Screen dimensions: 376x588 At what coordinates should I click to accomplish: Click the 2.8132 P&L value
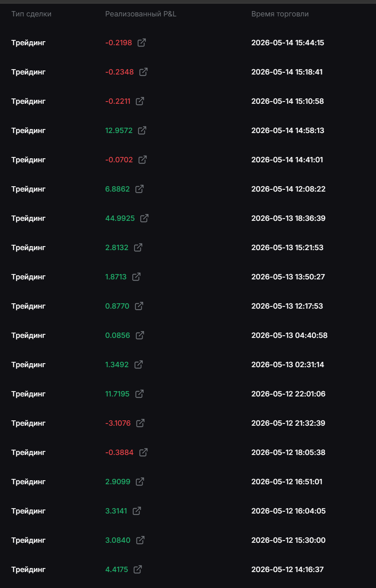tap(117, 247)
